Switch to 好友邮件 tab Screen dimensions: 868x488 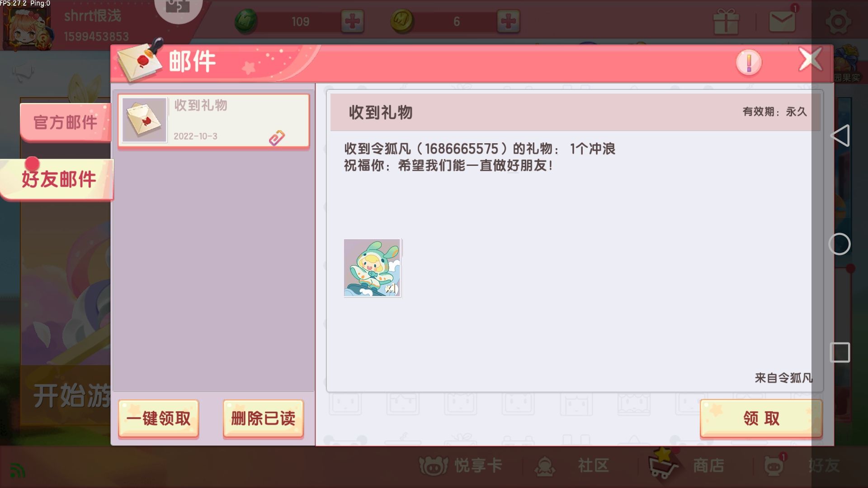tap(57, 179)
